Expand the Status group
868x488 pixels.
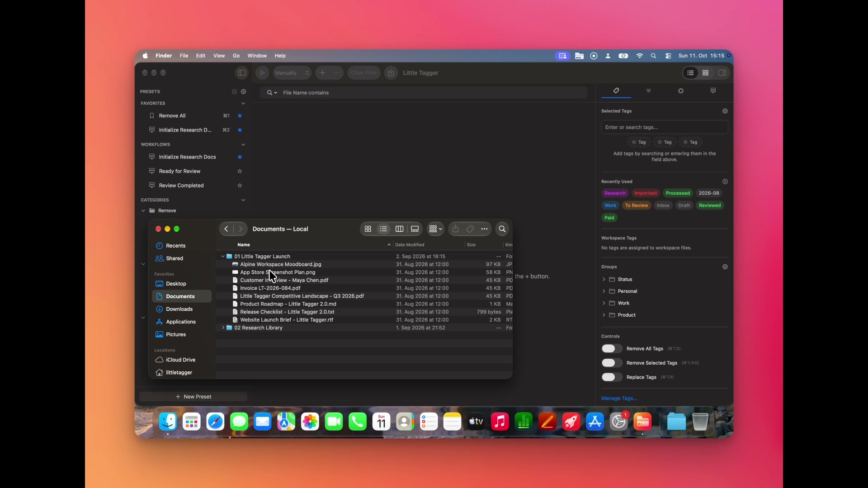coord(604,279)
